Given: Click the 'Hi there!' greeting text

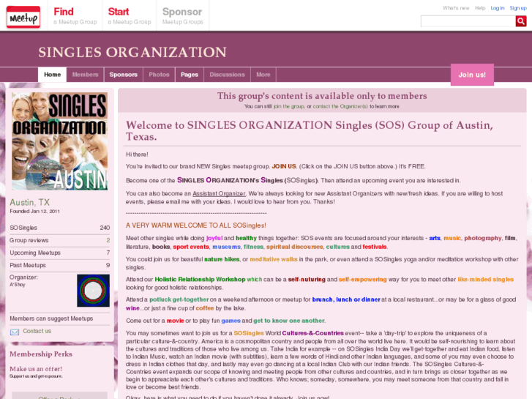Looking at the screenshot, I should click(x=137, y=154).
